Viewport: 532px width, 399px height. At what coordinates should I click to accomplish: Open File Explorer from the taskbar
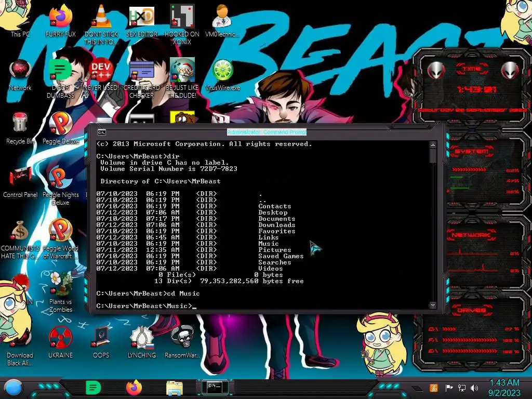point(175,389)
